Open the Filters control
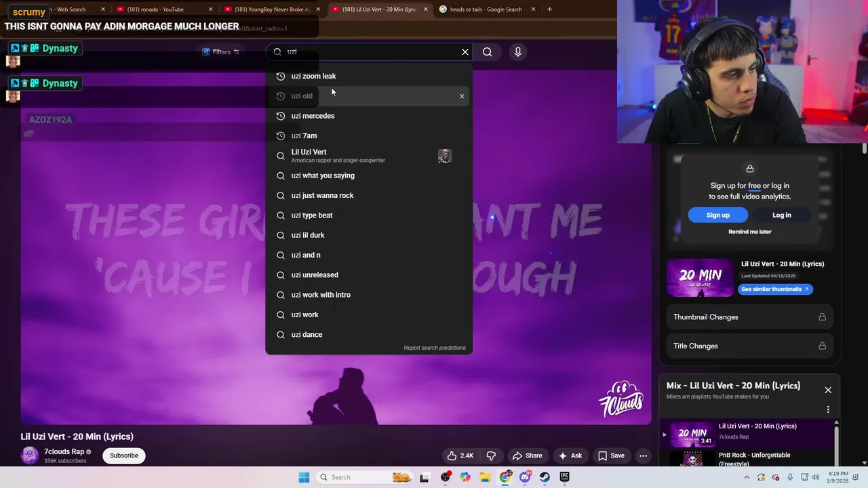 click(221, 52)
